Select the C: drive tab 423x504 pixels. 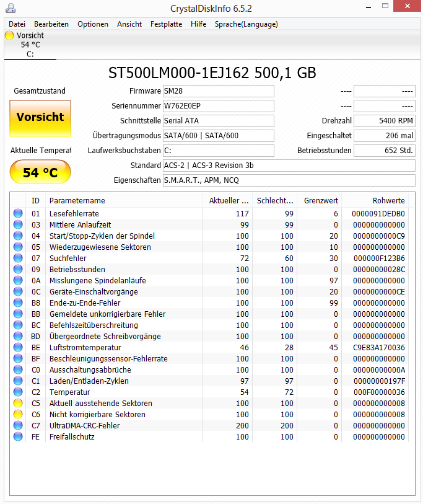(30, 45)
